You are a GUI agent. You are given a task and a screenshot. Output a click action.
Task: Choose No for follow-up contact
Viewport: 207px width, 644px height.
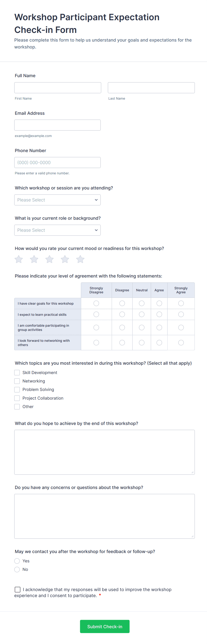tap(17, 570)
